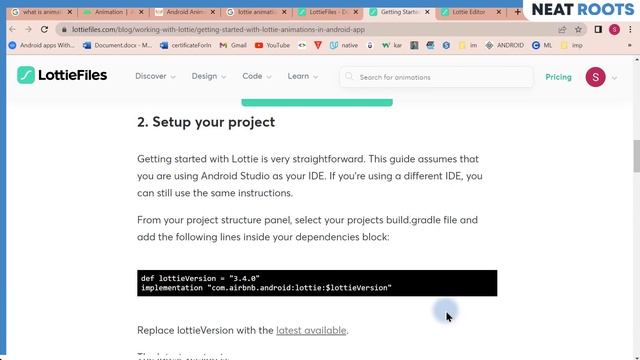
Task: Go back to the previous page
Action: (x=12, y=29)
